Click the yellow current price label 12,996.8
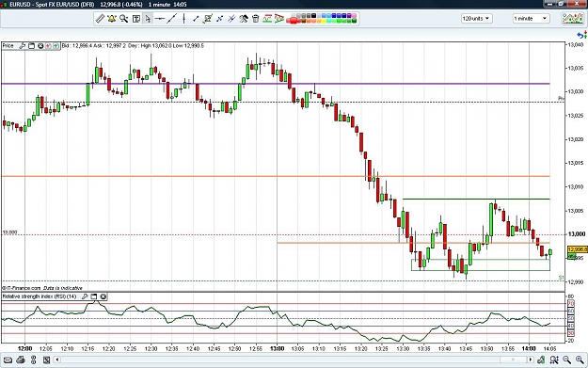The height and width of the screenshot is (368, 588). pyautogui.click(x=578, y=249)
